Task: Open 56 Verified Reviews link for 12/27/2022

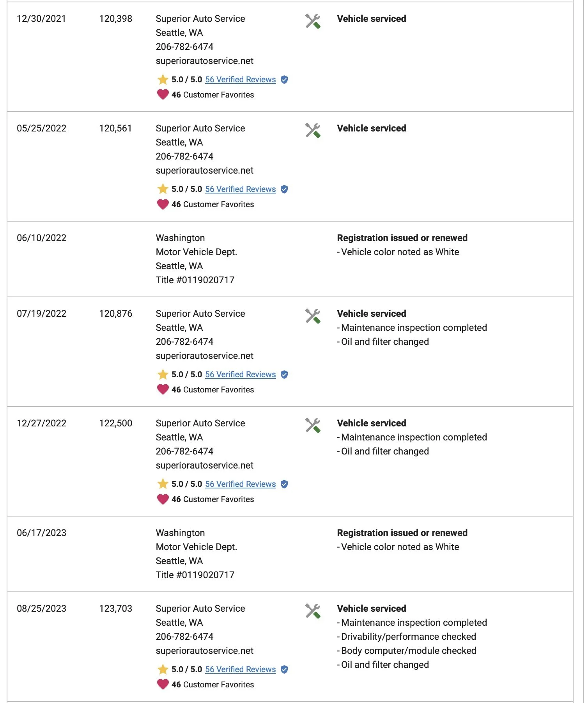Action: [240, 484]
